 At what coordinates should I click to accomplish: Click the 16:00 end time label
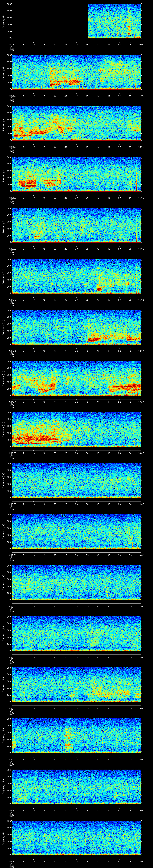(x=141, y=351)
